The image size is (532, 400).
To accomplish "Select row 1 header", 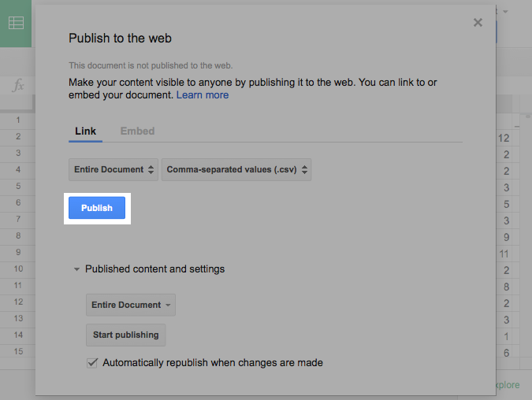I will 17,120.
